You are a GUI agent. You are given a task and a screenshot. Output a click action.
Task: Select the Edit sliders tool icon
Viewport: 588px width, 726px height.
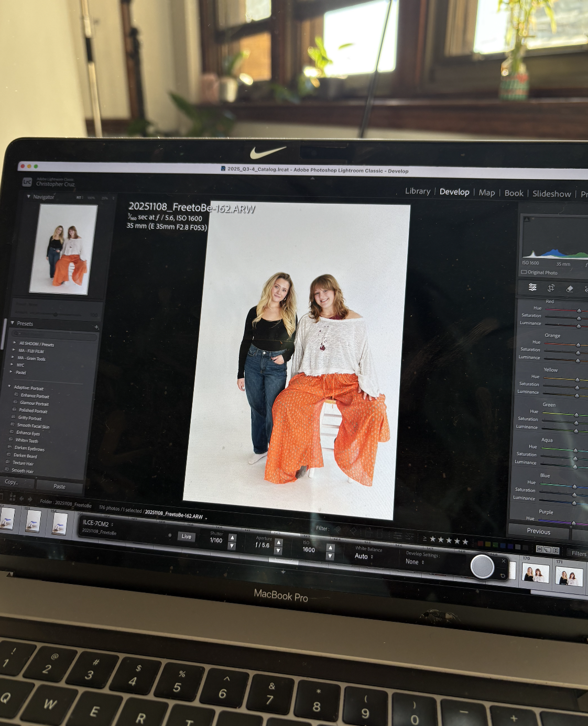pyautogui.click(x=532, y=287)
